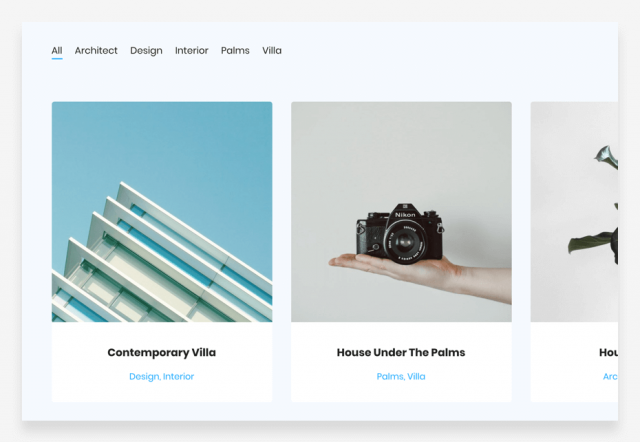Follow the Villa link under House Under The Palms
Screen dimensions: 640x442
[x=416, y=376]
